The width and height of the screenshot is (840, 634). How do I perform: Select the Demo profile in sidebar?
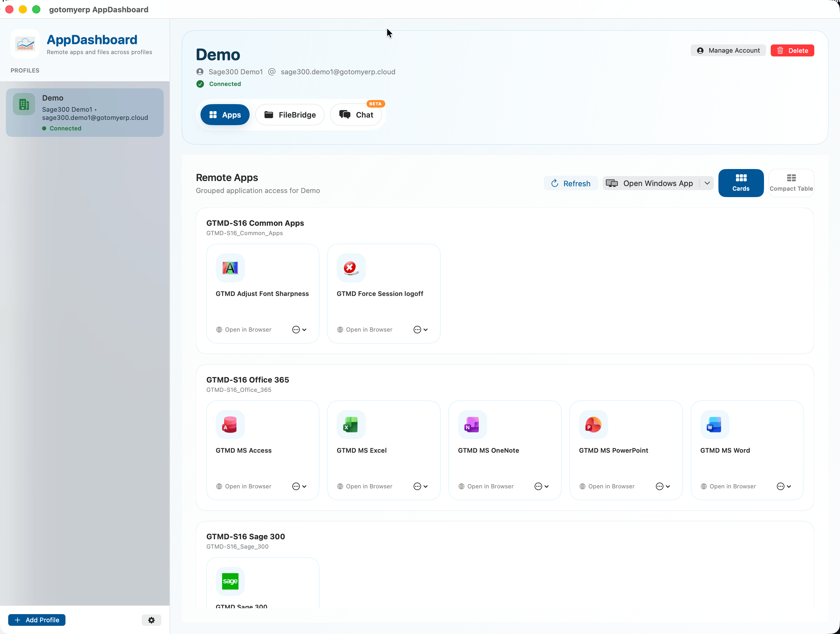click(85, 112)
